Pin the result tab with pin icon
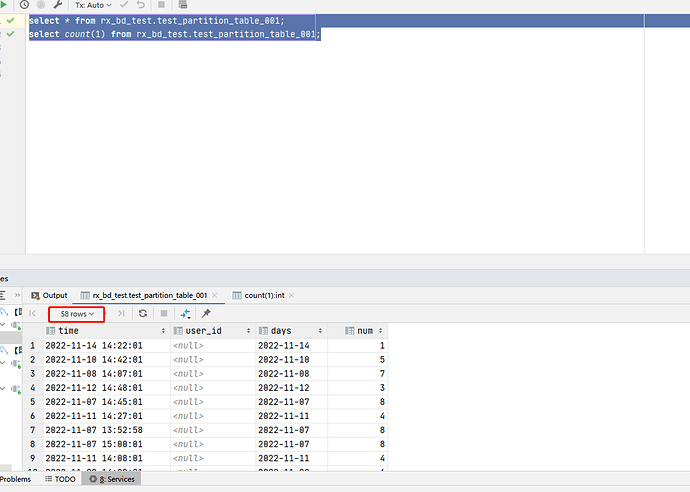This screenshot has width=690, height=492. pyautogui.click(x=206, y=314)
